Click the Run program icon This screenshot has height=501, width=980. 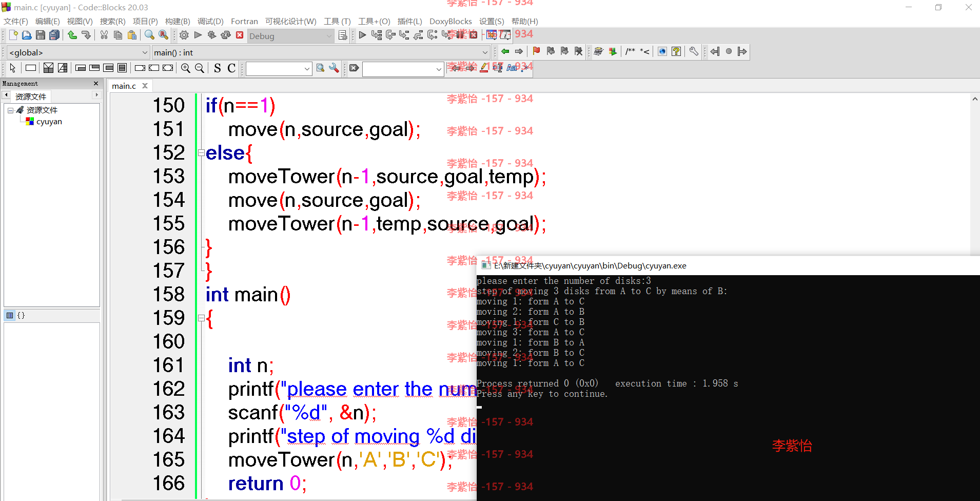[198, 35]
